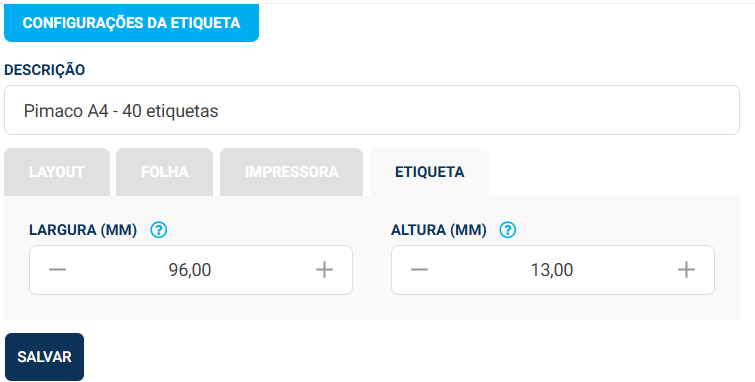Screen dimensions: 755x382
Task: Decrease the Altura value with minus
Action: tap(419, 270)
